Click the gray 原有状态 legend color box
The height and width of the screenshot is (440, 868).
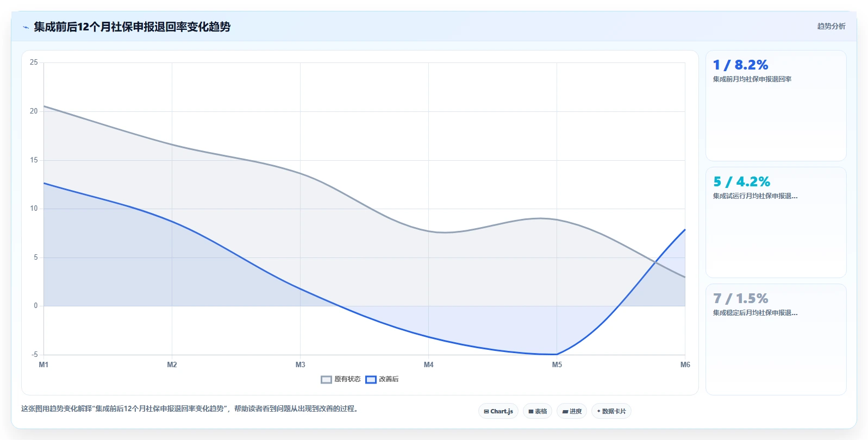326,380
